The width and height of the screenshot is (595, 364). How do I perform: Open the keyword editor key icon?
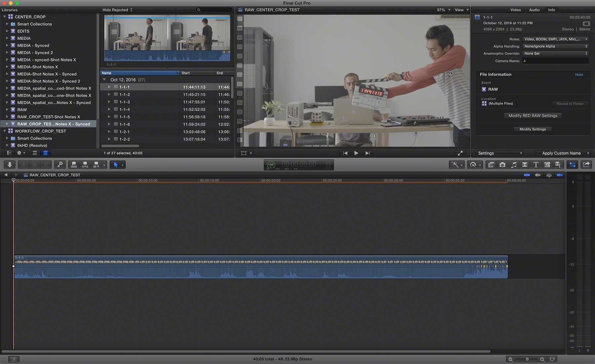(x=60, y=164)
